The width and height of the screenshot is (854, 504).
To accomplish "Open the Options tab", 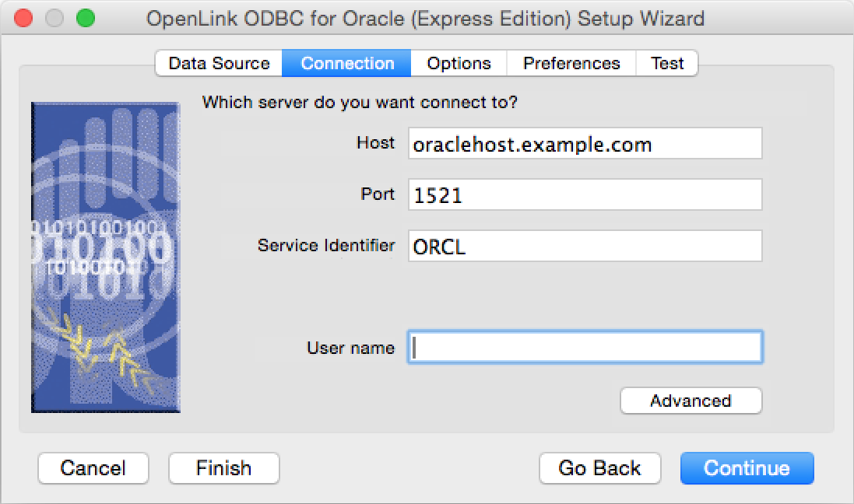I will coord(459,63).
